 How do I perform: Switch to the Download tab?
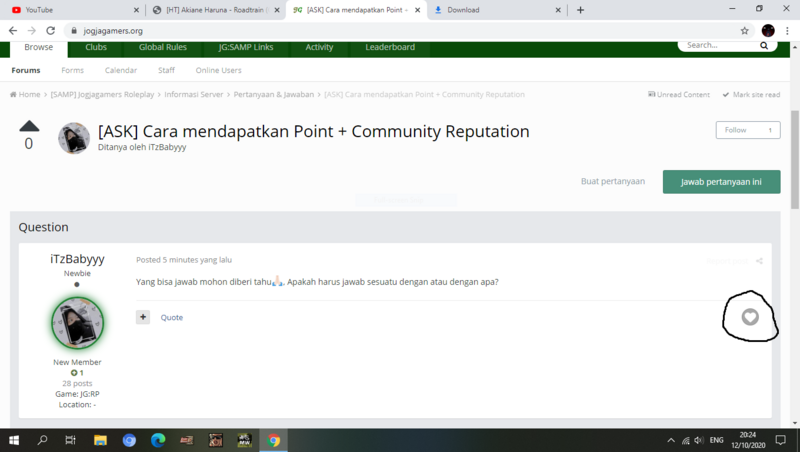pos(497,10)
